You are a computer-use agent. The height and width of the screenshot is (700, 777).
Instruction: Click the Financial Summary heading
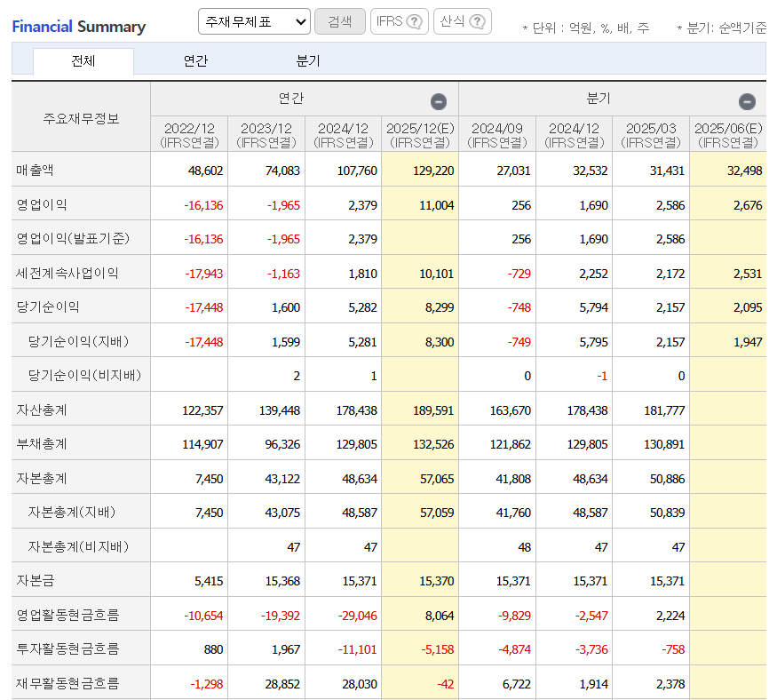79,27
